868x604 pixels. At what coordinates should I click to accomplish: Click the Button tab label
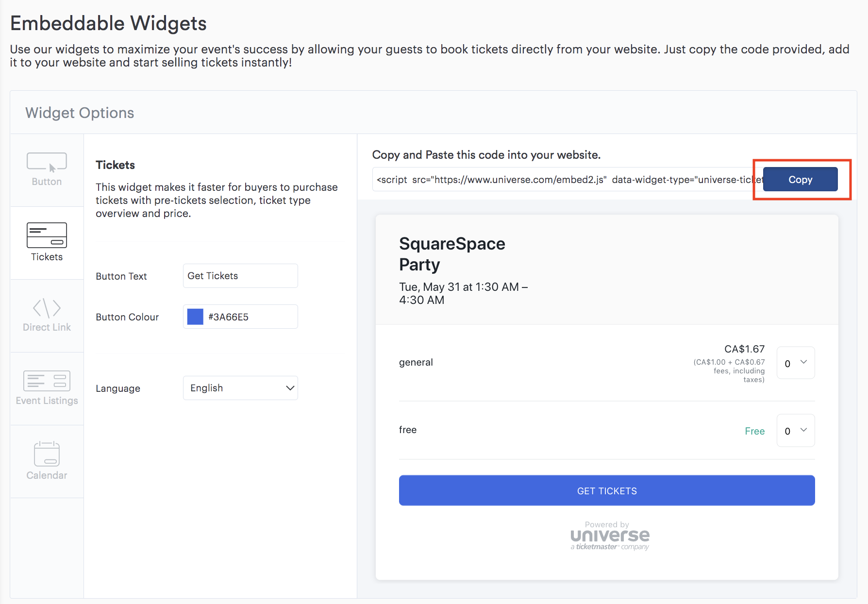coord(47,182)
